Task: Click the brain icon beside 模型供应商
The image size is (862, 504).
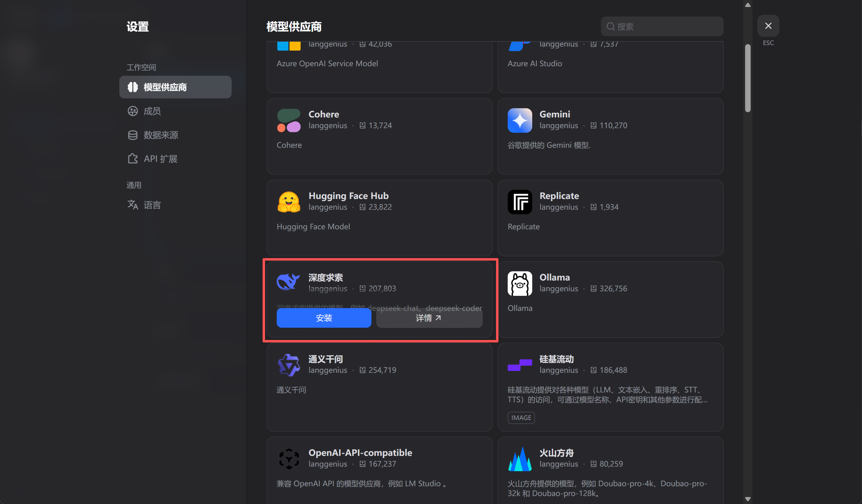Action: [x=133, y=87]
